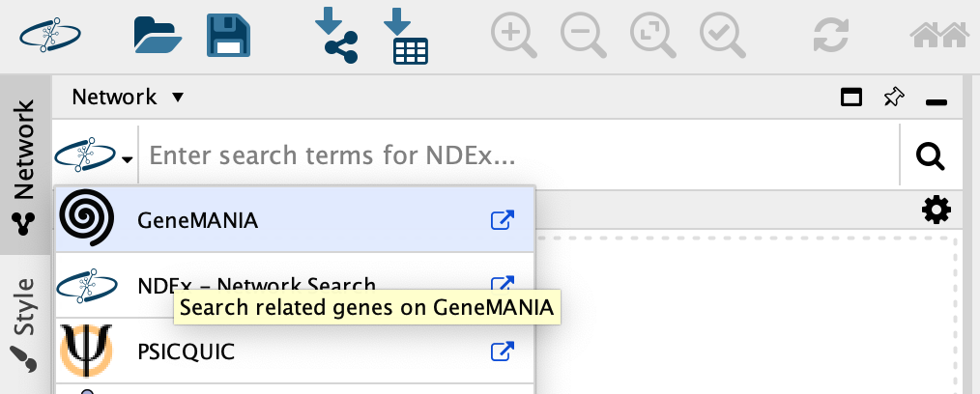
Task: Zoom in on the network
Action: (x=513, y=36)
